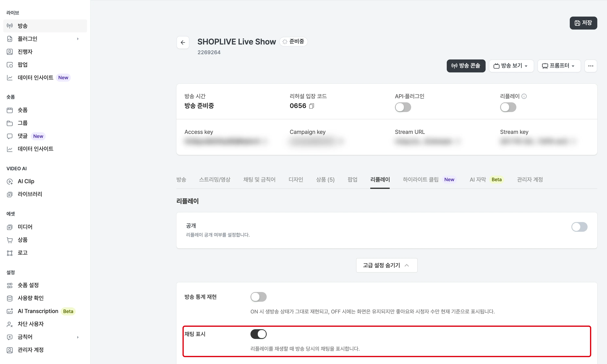The height and width of the screenshot is (364, 607).
Task: Enable the 공개 replay visibility switch
Action: pyautogui.click(x=579, y=227)
